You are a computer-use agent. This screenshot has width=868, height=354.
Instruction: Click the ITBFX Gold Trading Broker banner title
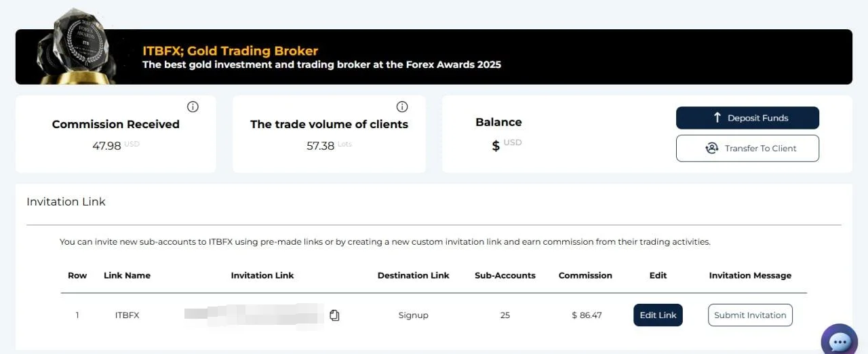pyautogui.click(x=230, y=51)
